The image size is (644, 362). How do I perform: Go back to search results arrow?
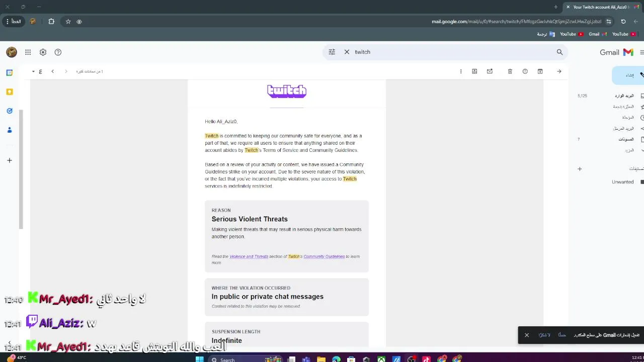pyautogui.click(x=559, y=71)
